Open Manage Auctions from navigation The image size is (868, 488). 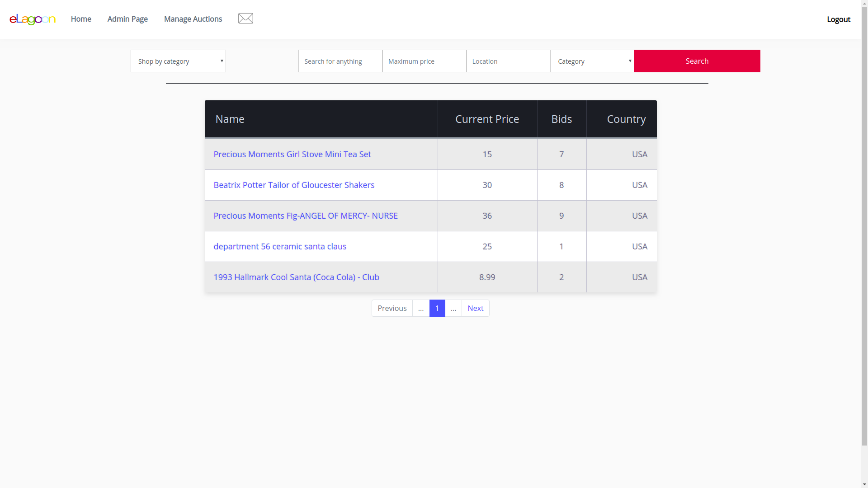click(193, 19)
